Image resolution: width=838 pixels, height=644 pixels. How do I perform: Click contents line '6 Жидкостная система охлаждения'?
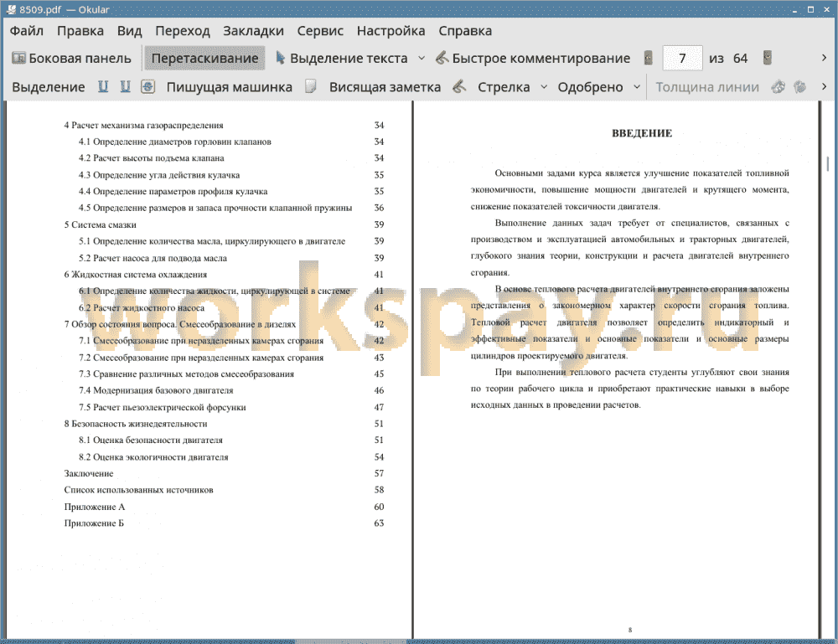point(135,275)
